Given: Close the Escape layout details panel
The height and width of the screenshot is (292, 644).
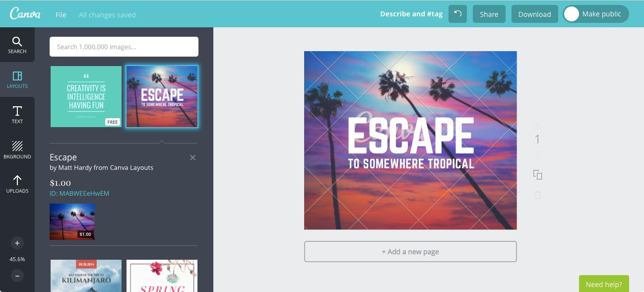Looking at the screenshot, I should coord(193,157).
